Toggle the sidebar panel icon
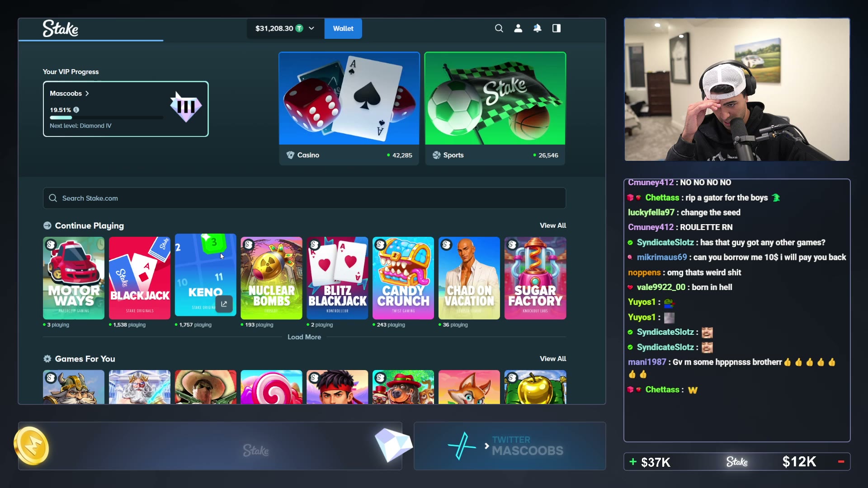This screenshot has height=488, width=868. pos(557,28)
